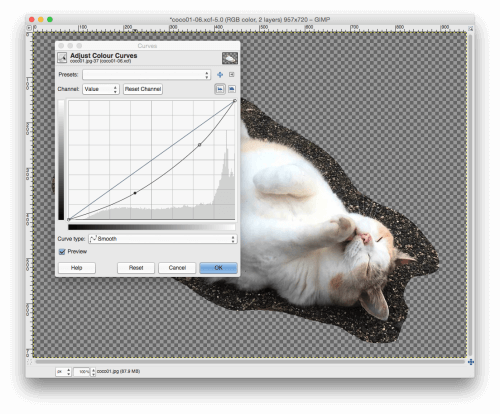Open the Channel dropdown showing Value
The image size is (500, 414).
(101, 89)
